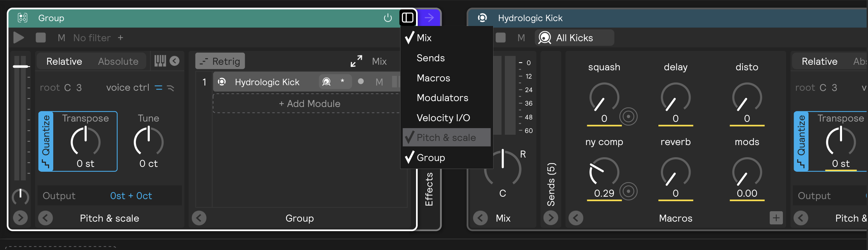
Task: Collapse Pitch & scale panel with left chevron
Action: click(46, 218)
